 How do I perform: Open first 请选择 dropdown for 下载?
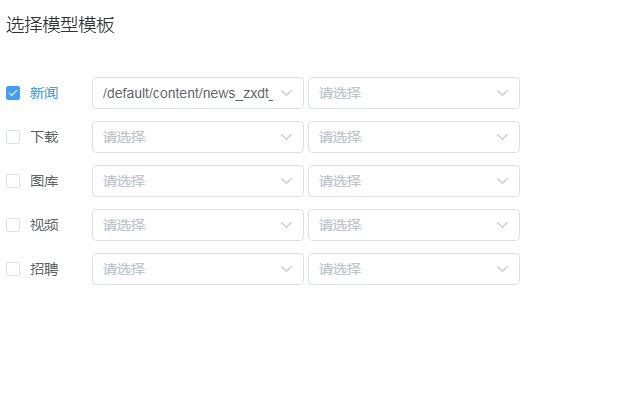tap(197, 137)
